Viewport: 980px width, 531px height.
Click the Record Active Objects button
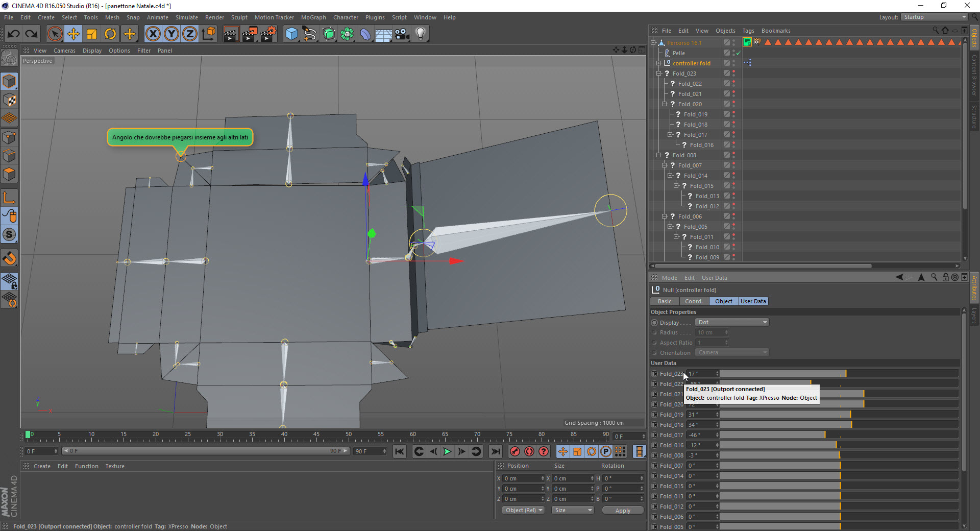pyautogui.click(x=515, y=451)
